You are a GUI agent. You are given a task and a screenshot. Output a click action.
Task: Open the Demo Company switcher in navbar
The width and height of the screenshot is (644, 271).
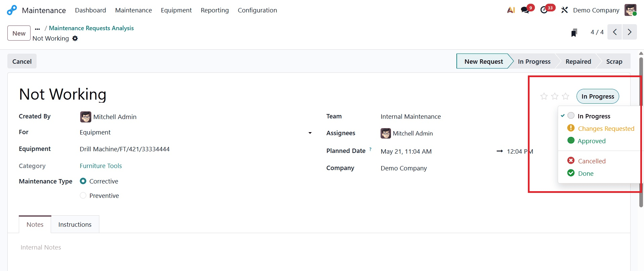(x=596, y=10)
